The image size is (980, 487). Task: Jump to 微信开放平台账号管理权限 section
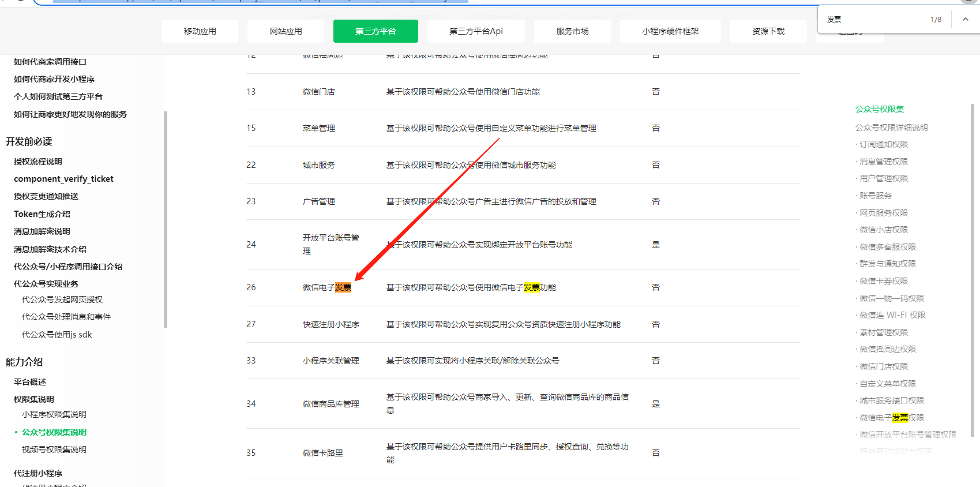pyautogui.click(x=908, y=434)
